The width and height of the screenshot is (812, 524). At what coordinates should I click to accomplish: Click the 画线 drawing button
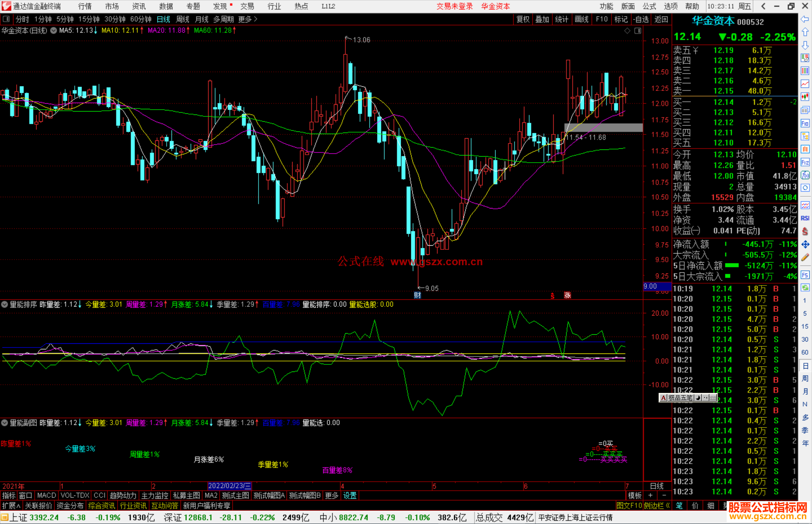tap(582, 19)
